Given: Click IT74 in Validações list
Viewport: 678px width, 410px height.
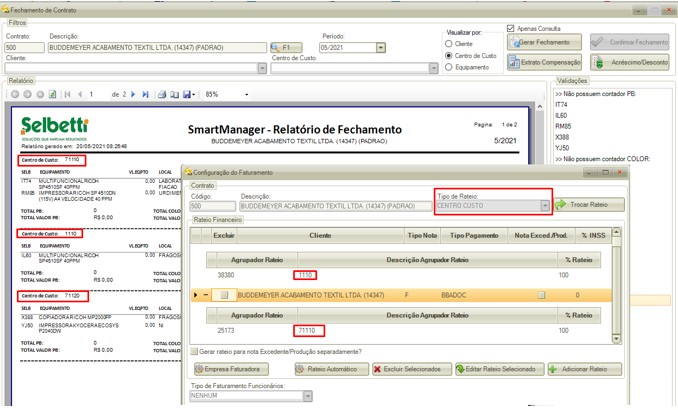Looking at the screenshot, I should 561,105.
